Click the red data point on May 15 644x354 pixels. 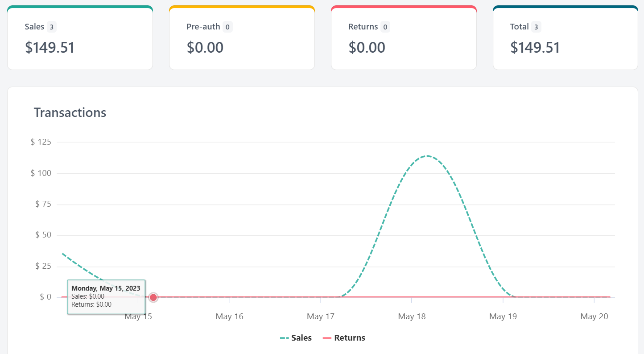pyautogui.click(x=153, y=297)
